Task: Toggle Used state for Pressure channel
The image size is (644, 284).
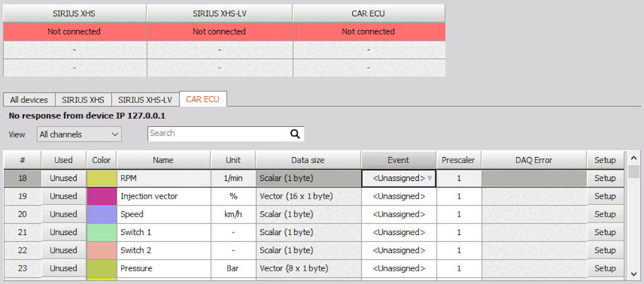Action: [64, 268]
